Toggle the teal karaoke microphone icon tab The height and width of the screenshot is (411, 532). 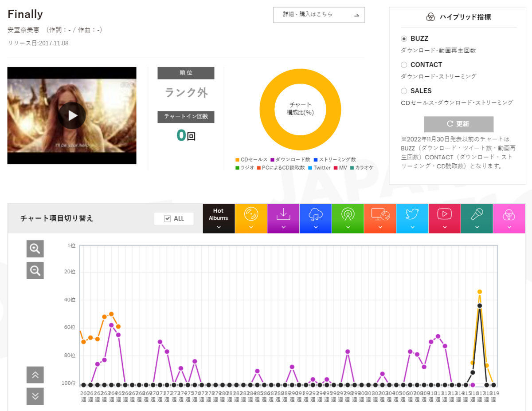pos(477,218)
